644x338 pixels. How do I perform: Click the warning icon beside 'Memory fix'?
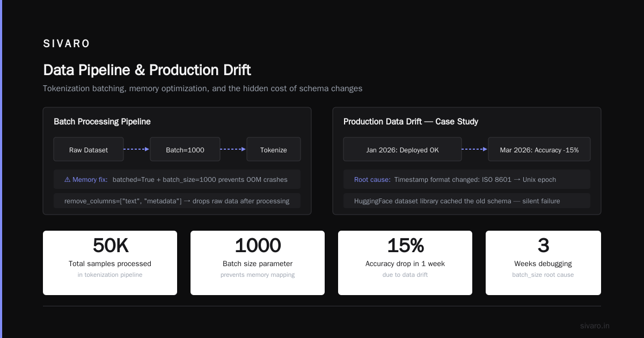[68, 180]
